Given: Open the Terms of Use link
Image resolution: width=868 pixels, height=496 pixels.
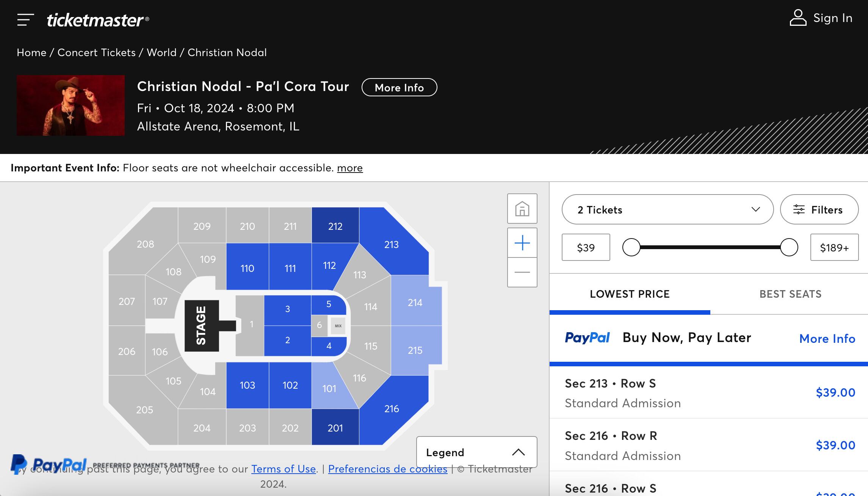Looking at the screenshot, I should (x=283, y=469).
